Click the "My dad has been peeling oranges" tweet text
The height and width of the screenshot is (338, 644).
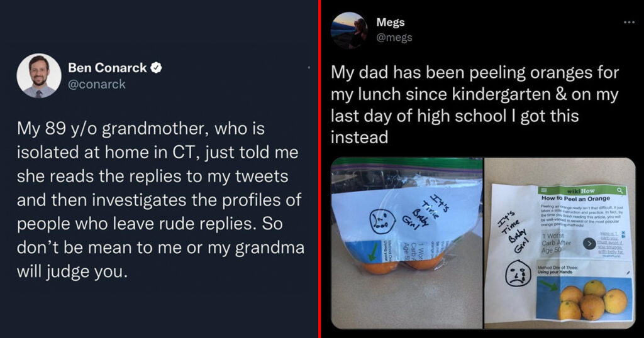coord(475,104)
